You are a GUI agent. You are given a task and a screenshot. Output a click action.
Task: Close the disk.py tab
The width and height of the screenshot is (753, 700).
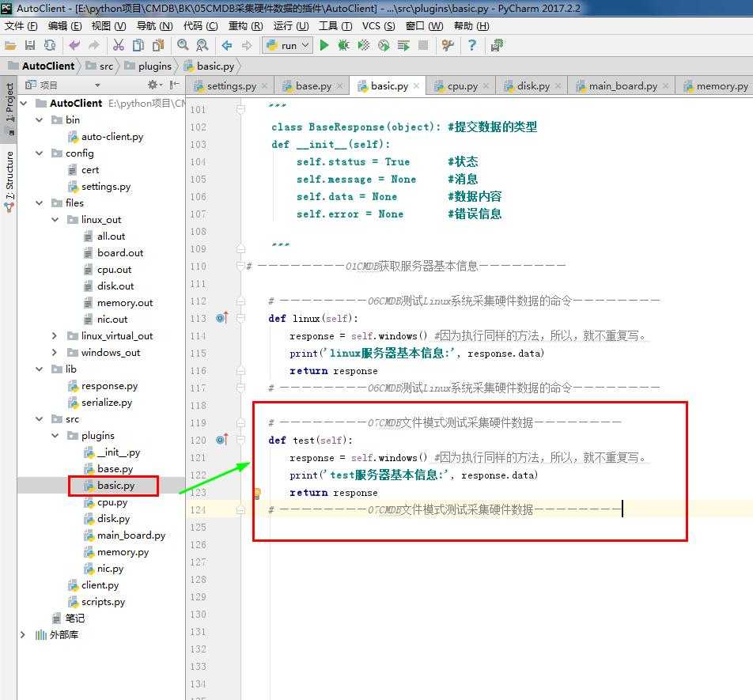(x=558, y=86)
